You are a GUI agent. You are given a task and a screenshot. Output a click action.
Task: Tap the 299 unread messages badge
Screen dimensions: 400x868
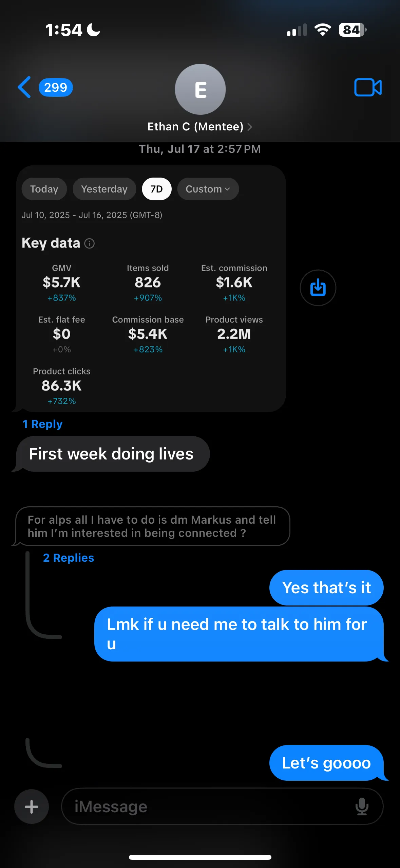click(x=56, y=88)
